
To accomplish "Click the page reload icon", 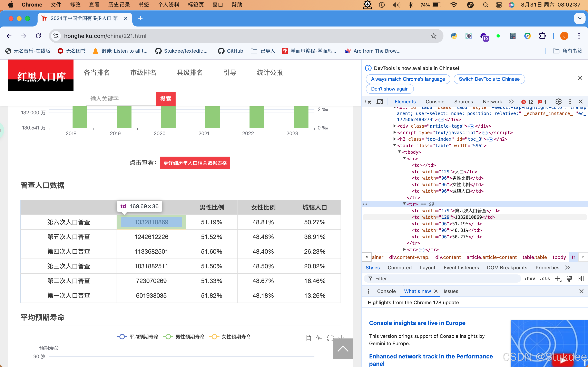I will [38, 36].
